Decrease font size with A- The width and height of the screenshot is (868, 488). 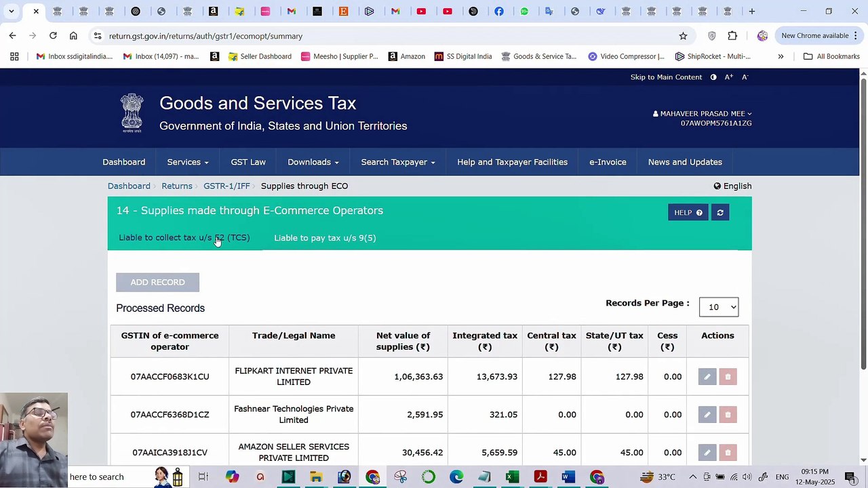point(745,77)
